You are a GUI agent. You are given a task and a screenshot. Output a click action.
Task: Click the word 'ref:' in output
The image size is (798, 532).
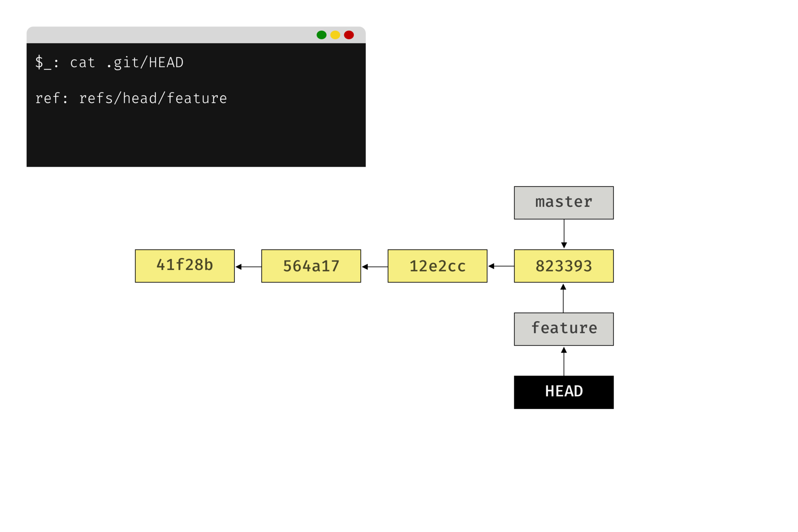click(x=51, y=99)
